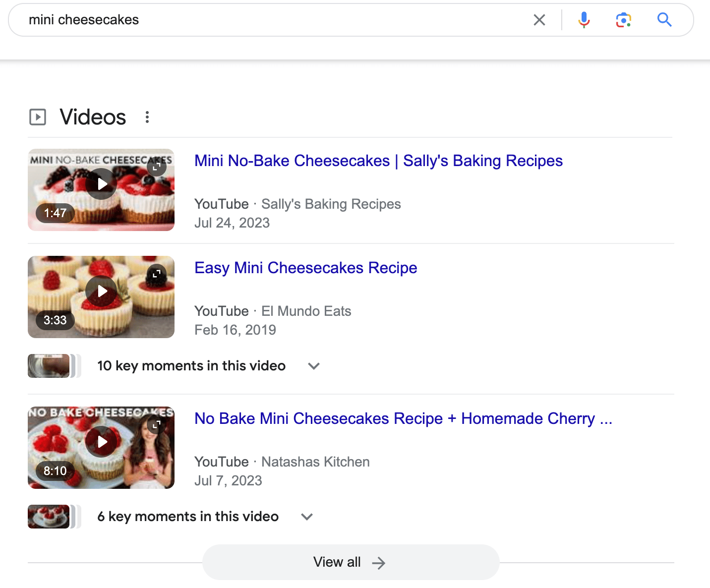Play the Natashas Kitchen video

101,442
